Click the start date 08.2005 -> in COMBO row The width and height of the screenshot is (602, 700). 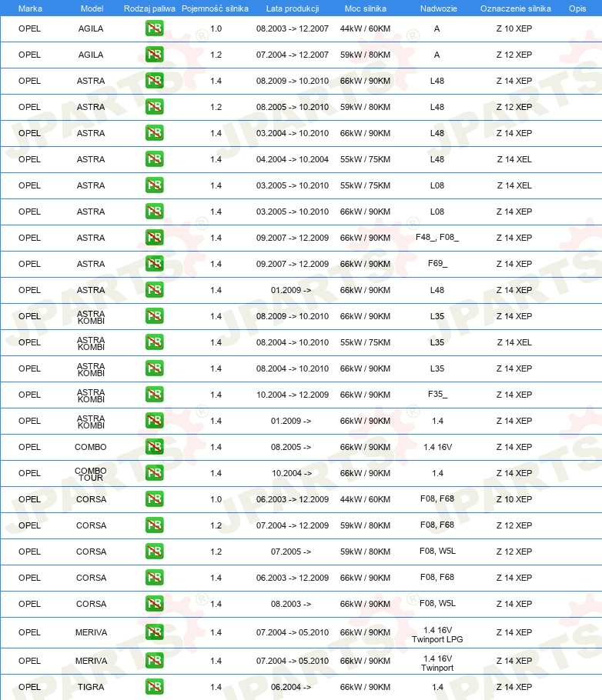coord(291,447)
